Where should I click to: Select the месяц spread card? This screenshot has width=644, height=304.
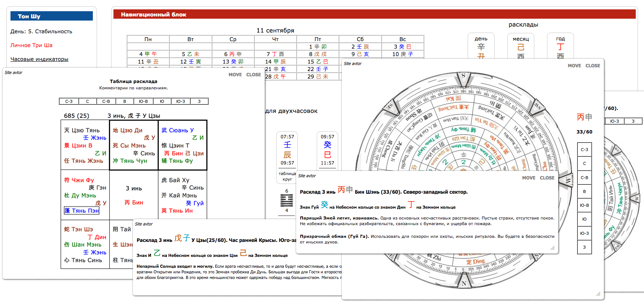point(521,46)
